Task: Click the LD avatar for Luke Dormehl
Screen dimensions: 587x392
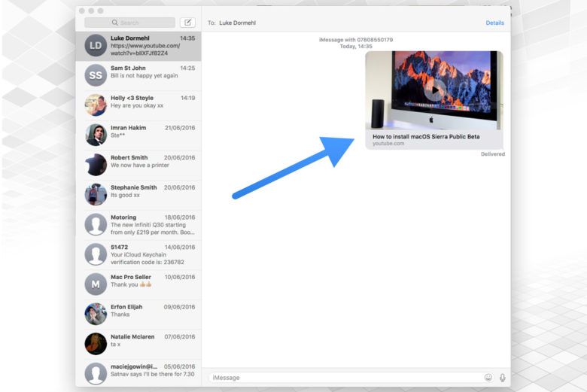Action: tap(96, 46)
